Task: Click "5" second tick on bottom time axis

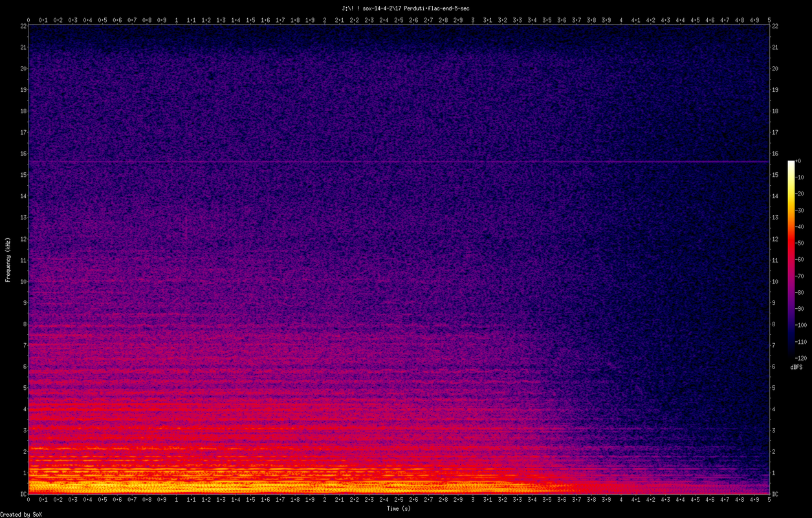Action: tap(769, 500)
